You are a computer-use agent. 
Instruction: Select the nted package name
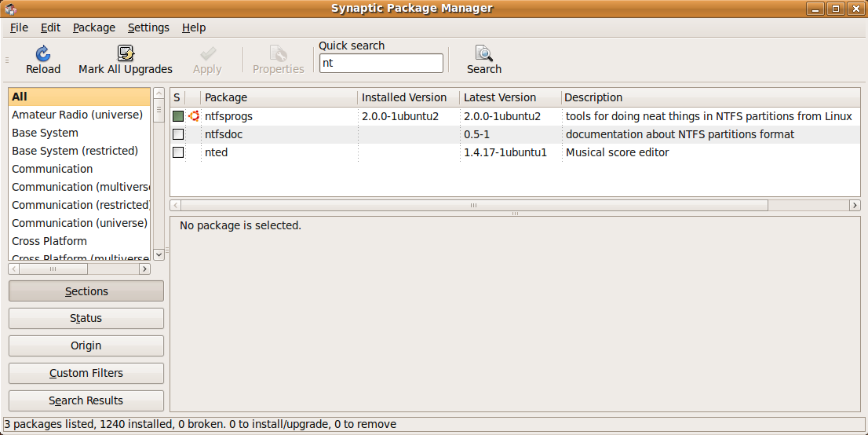pos(217,152)
